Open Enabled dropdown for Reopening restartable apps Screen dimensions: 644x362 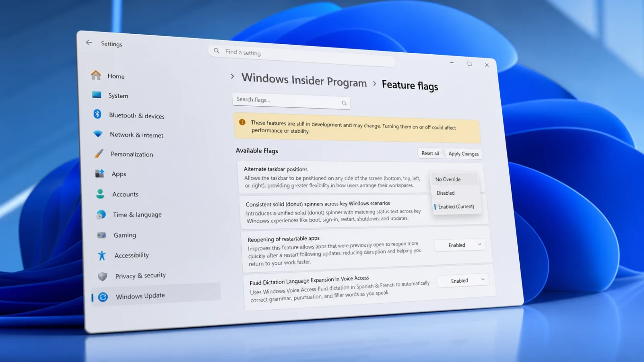click(460, 245)
